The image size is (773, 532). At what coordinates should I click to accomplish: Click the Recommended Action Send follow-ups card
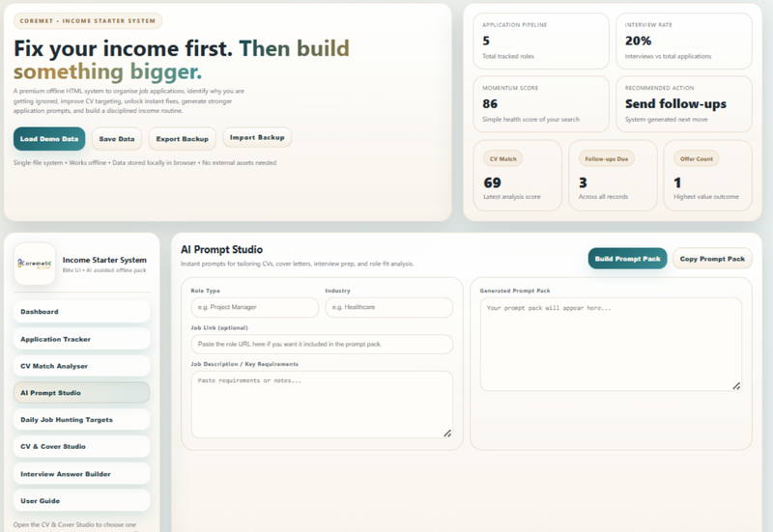[x=684, y=104]
